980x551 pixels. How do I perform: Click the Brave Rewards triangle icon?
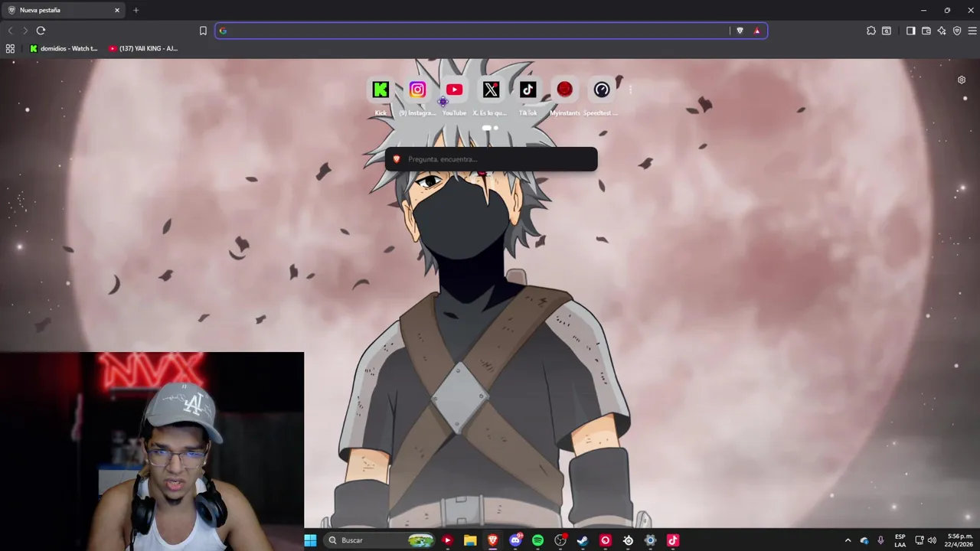click(757, 31)
